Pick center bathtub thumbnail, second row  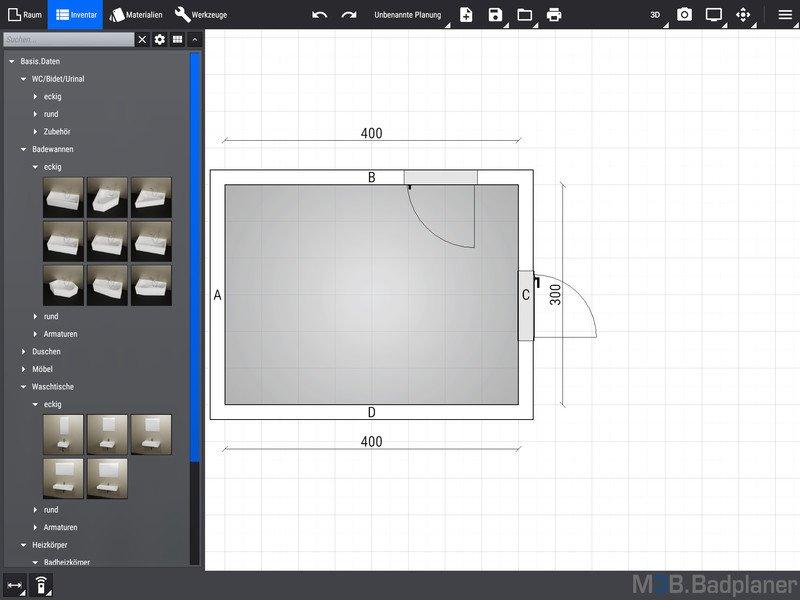click(x=107, y=242)
